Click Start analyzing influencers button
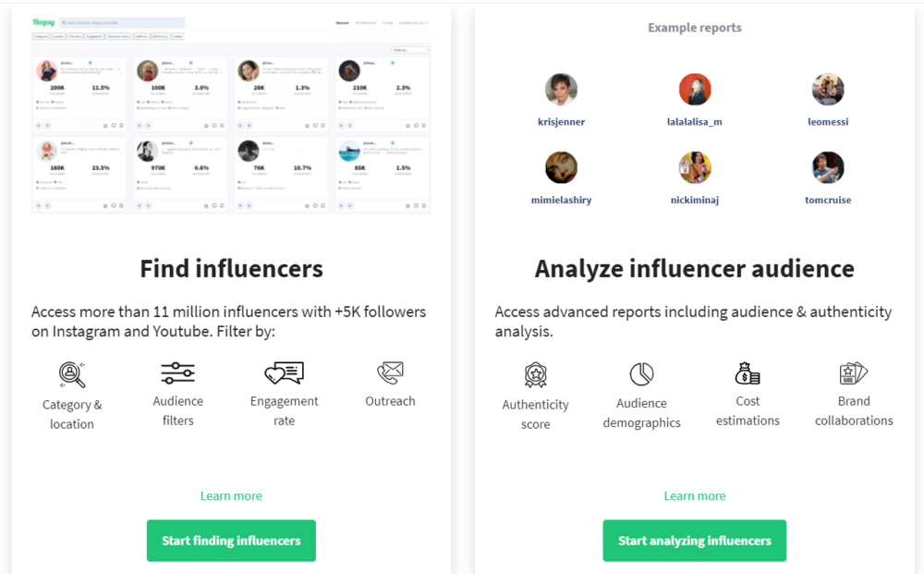The width and height of the screenshot is (924, 574). coord(694,541)
